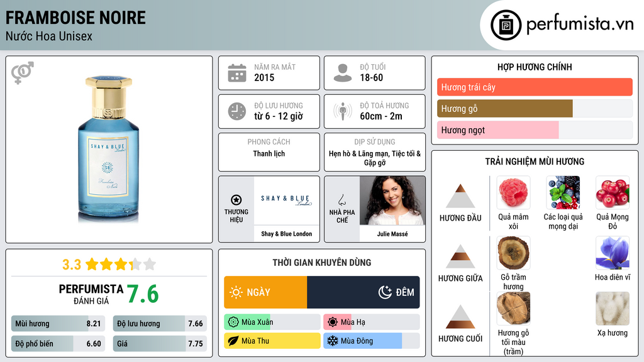Click the Giá 7.75 score bar
The height and width of the screenshot is (362, 644).
pos(160,344)
